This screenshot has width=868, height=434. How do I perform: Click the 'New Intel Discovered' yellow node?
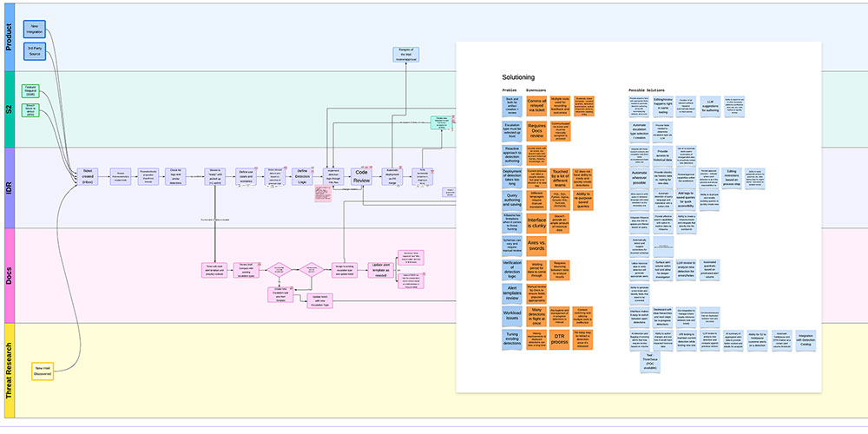click(43, 371)
